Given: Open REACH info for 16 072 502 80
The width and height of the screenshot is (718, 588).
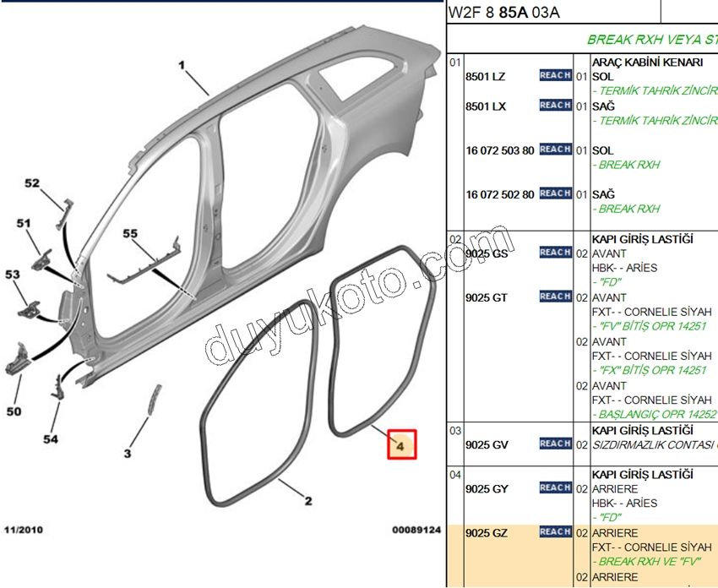Looking at the screenshot, I should pos(555,193).
